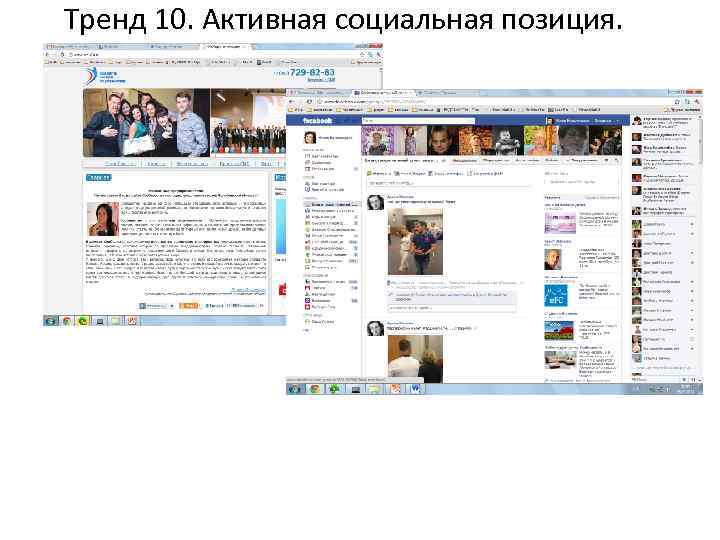Screen dimensions: 720x540
Task: Select the highlighted item in Facebook's left sidebar
Action: point(331,204)
